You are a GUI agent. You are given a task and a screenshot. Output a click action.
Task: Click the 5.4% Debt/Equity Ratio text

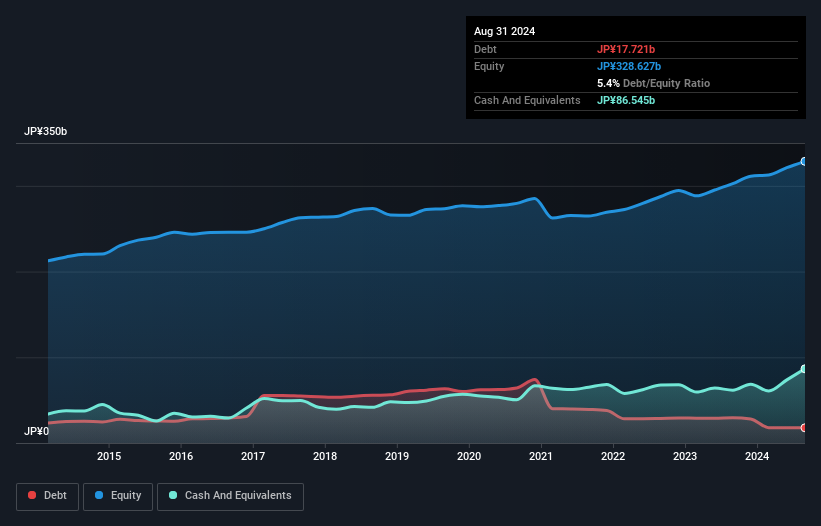(653, 83)
